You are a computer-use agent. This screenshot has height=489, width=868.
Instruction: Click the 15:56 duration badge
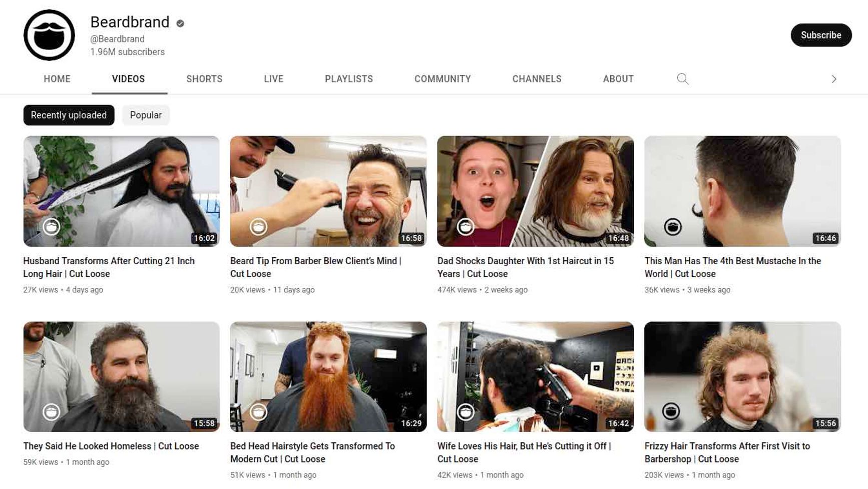825,423
